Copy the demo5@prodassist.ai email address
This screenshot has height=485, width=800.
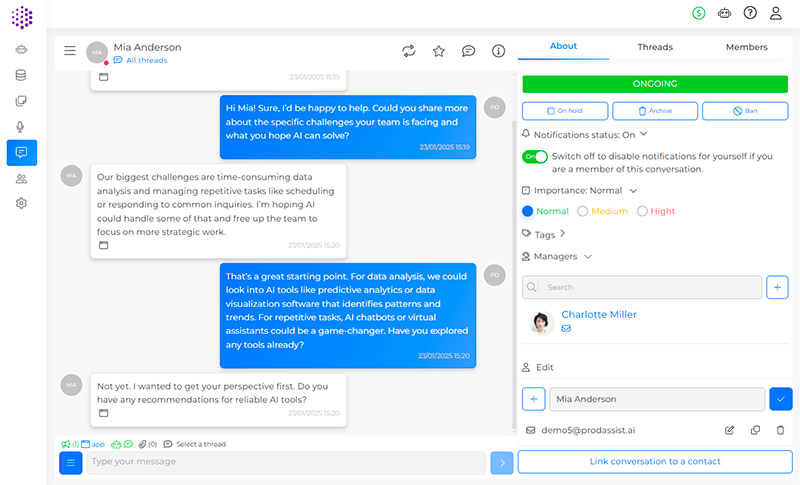(x=755, y=430)
